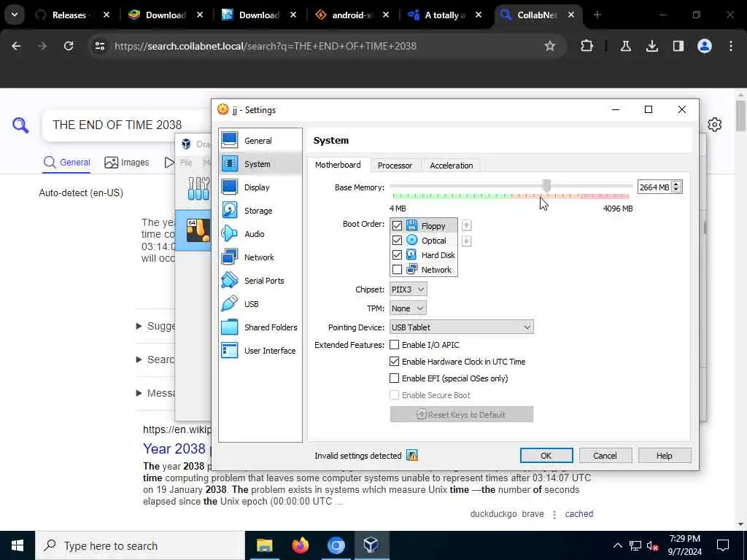Reload the browser page
The image size is (747, 560).
tap(69, 46)
